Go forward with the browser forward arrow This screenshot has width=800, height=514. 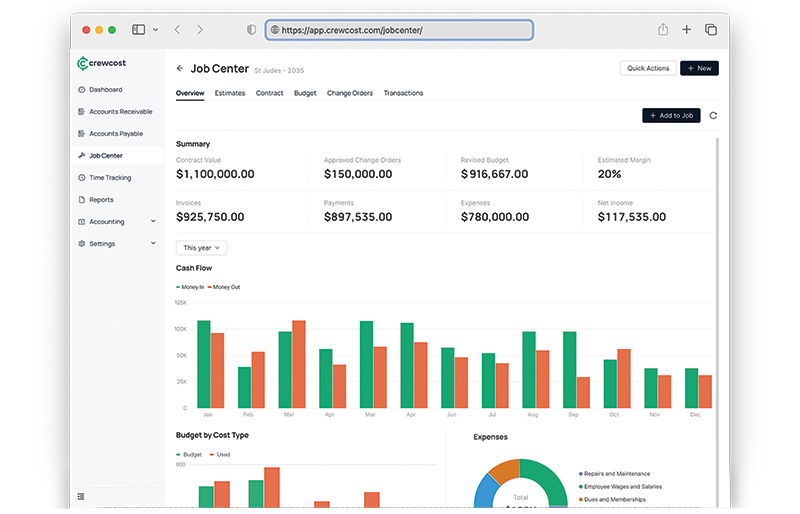tap(200, 30)
